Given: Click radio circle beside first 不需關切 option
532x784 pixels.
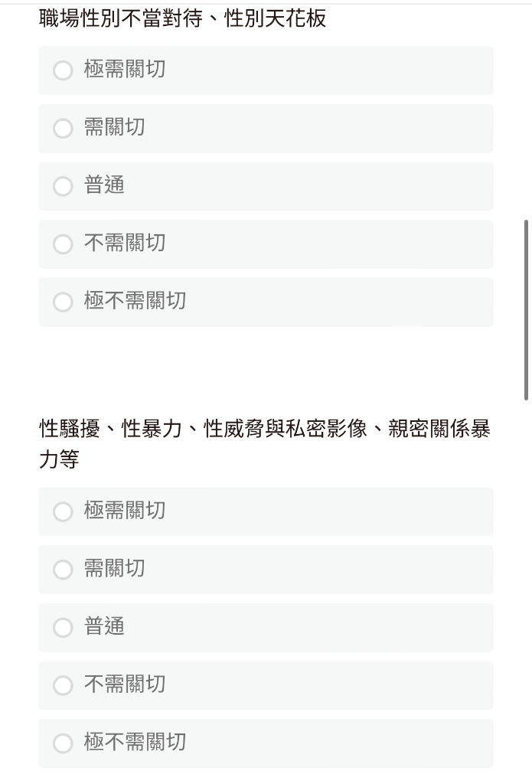Looking at the screenshot, I should 63,244.
